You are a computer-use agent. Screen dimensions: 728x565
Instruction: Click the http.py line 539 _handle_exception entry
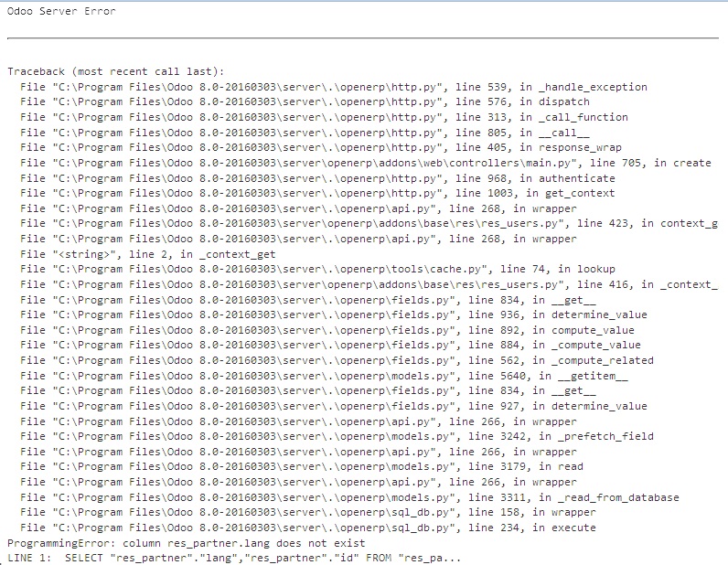[x=333, y=87]
